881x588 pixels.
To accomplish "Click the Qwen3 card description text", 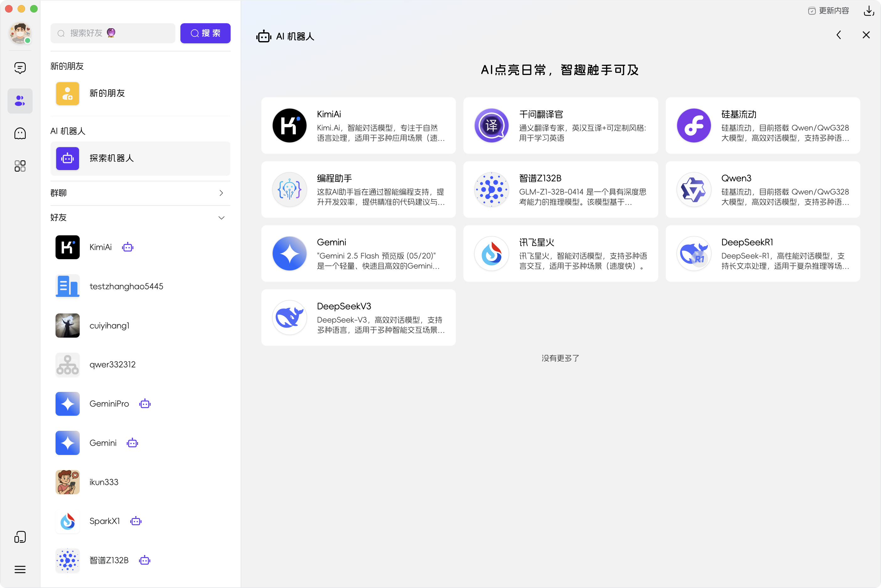I will [785, 197].
